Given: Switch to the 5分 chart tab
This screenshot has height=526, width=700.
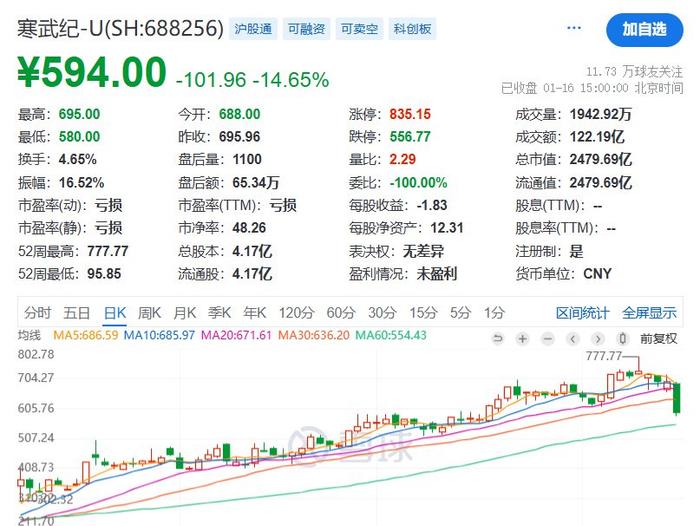Looking at the screenshot, I should [461, 313].
